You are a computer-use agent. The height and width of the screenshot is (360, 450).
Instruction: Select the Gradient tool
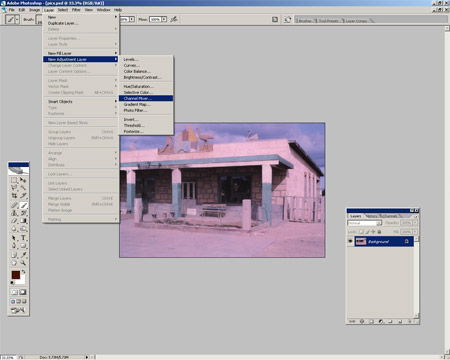pyautogui.click(x=23, y=221)
